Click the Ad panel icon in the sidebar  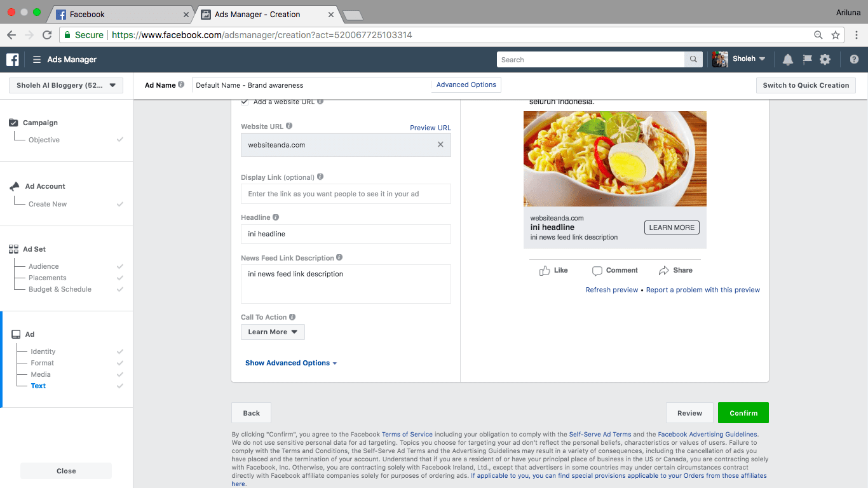14,334
